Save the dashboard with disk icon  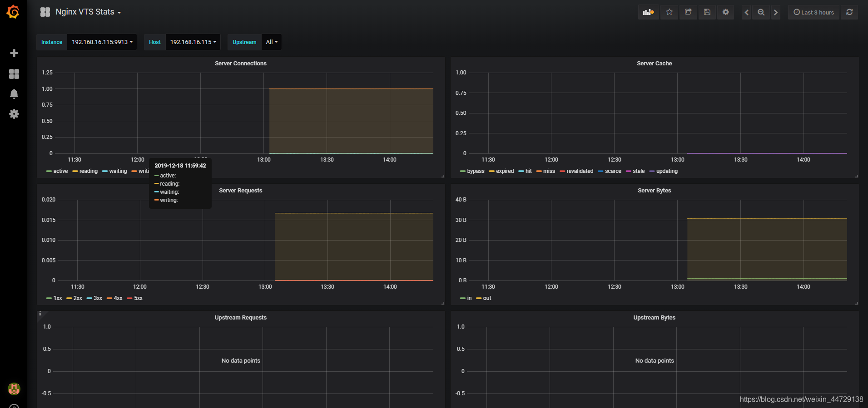707,12
